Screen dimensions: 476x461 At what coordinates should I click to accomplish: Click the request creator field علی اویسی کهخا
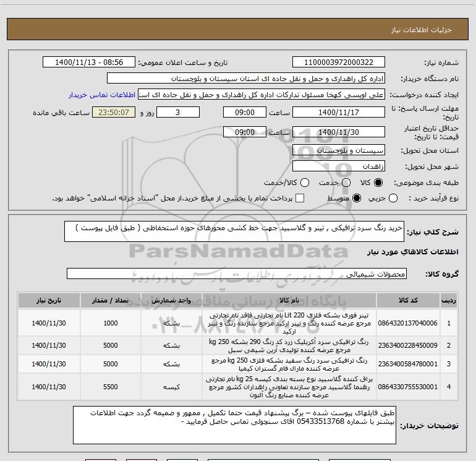(261, 95)
